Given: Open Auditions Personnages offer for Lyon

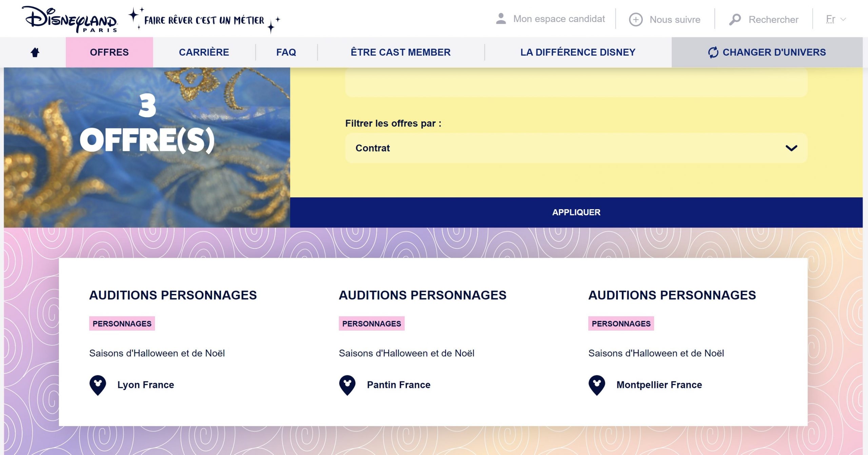Looking at the screenshot, I should point(173,295).
